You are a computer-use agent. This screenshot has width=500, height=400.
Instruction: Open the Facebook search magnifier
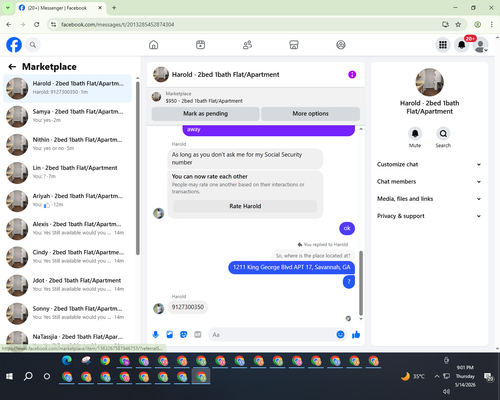click(x=33, y=45)
